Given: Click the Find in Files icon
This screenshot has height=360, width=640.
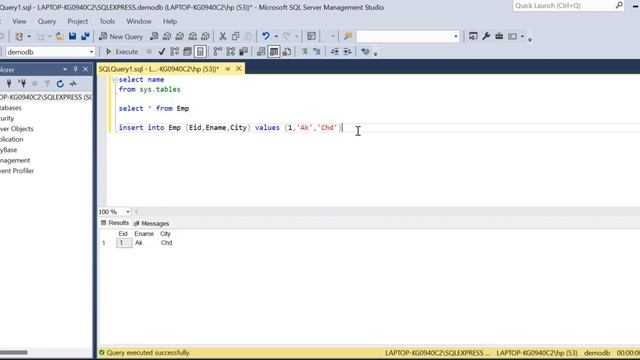Looking at the screenshot, I should pyautogui.click(x=348, y=36).
